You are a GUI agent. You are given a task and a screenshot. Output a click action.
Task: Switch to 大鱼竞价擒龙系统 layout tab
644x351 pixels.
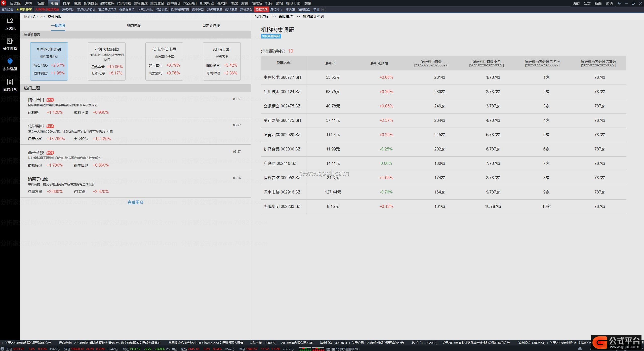point(47,10)
